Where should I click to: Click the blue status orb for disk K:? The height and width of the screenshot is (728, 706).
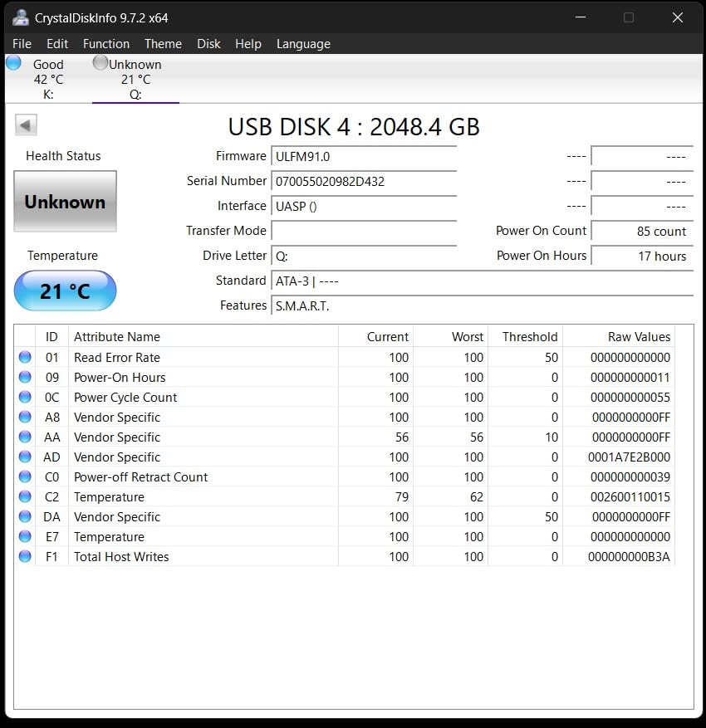click(14, 63)
